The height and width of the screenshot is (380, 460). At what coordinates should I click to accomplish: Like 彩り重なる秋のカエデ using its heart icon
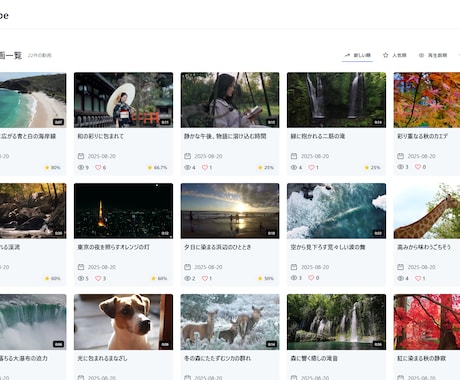(x=418, y=167)
